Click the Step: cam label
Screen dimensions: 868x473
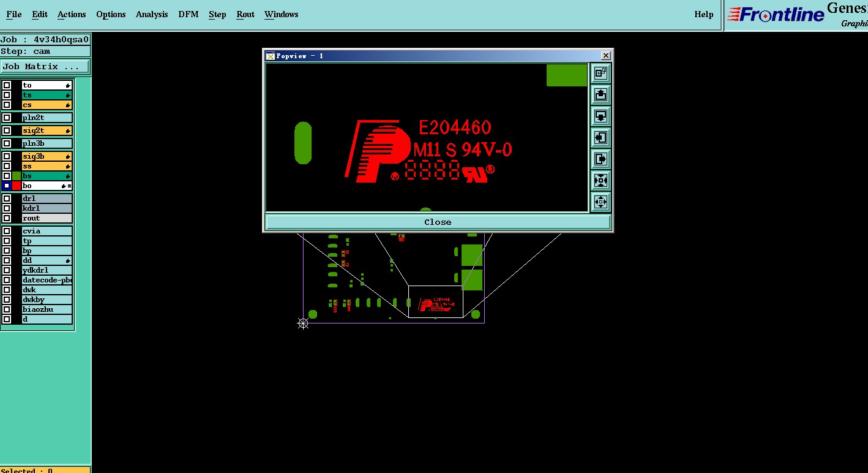tap(45, 51)
